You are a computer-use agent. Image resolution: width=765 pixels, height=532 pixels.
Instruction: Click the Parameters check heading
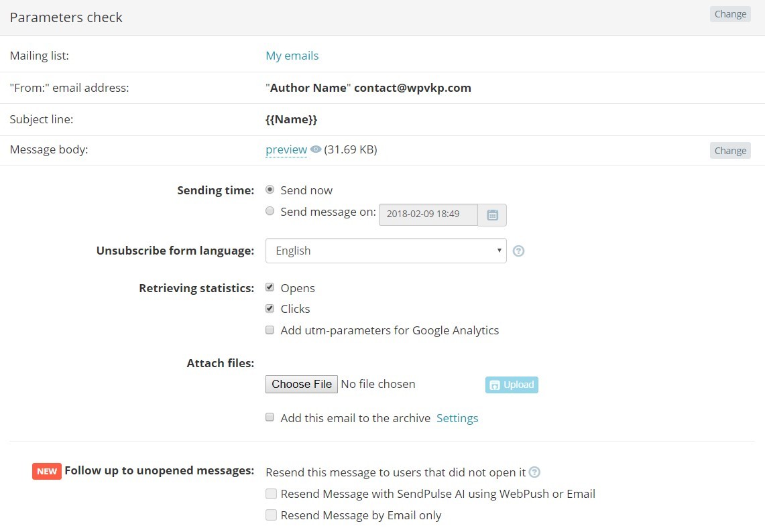(x=66, y=17)
